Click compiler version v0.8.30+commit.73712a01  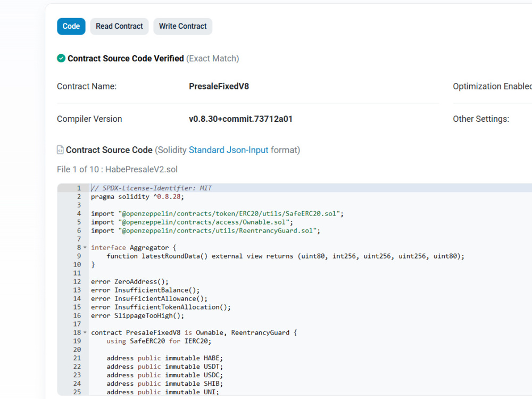pos(240,119)
